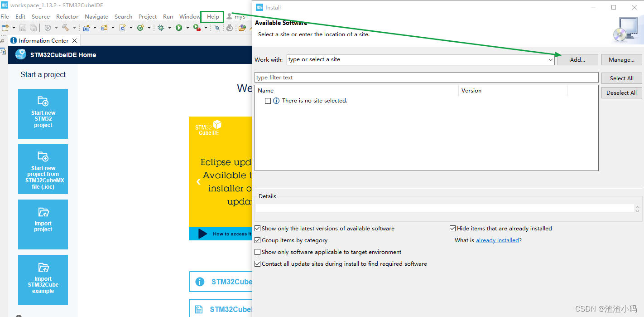
Task: Open the new C project dropdown arrow
Action: pyautogui.click(x=95, y=28)
